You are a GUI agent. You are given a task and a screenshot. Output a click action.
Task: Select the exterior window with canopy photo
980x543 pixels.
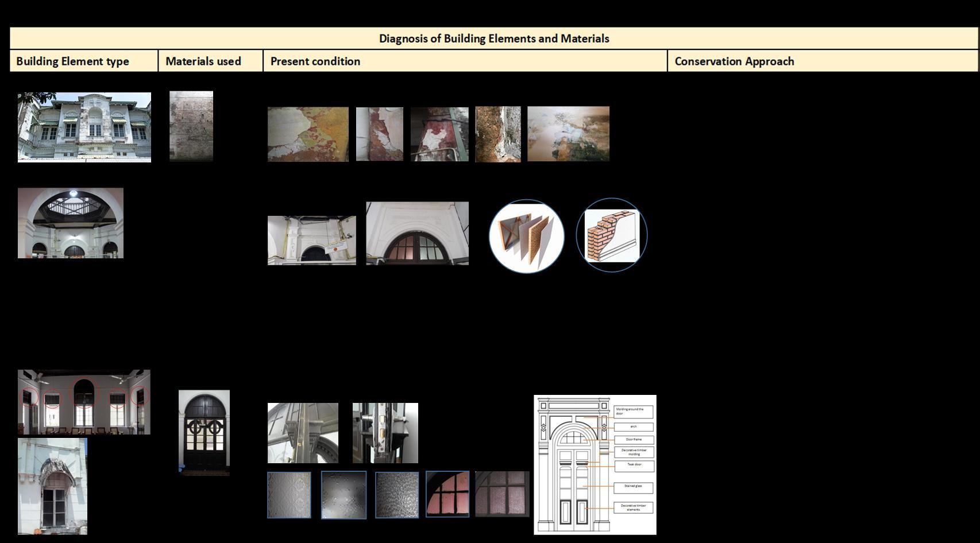pos(52,487)
